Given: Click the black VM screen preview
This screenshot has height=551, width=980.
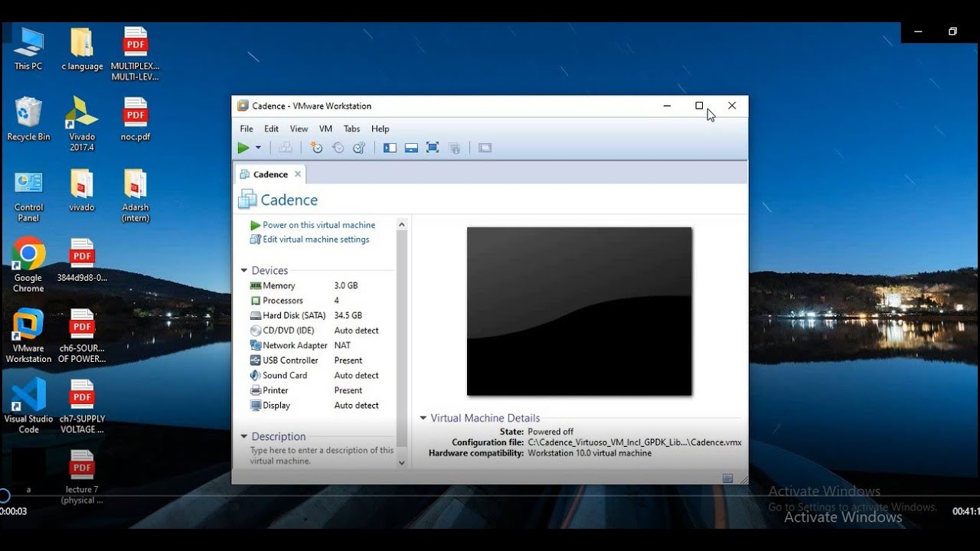Looking at the screenshot, I should click(580, 311).
